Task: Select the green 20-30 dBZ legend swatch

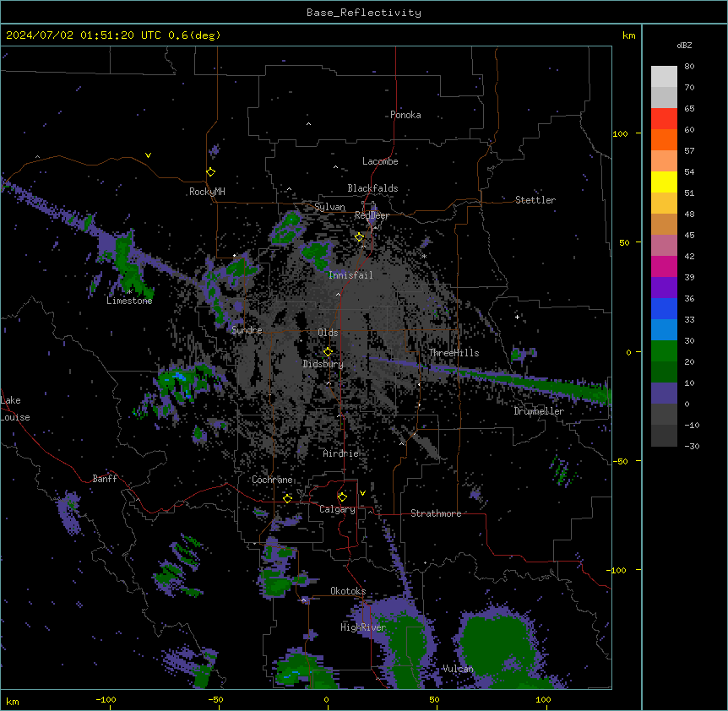Action: pos(664,351)
